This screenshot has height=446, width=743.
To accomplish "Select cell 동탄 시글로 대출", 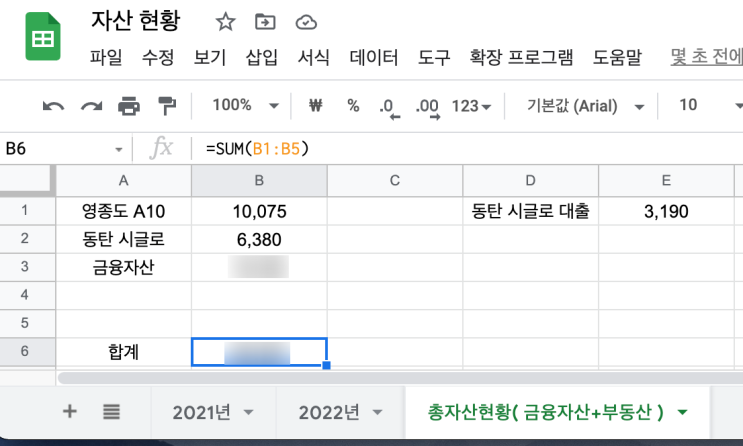I will [x=530, y=211].
